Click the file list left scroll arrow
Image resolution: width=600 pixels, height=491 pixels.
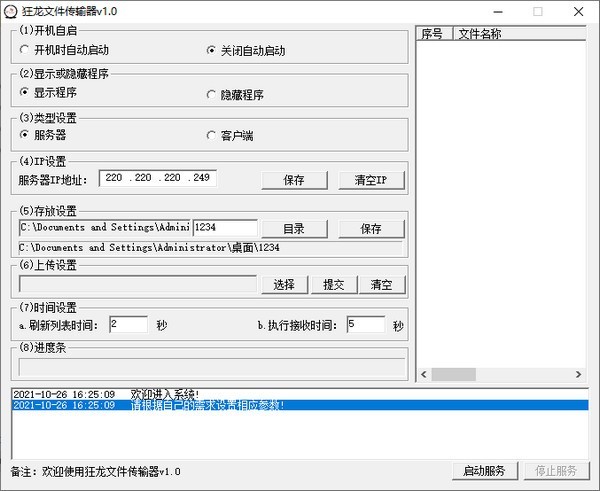[424, 374]
